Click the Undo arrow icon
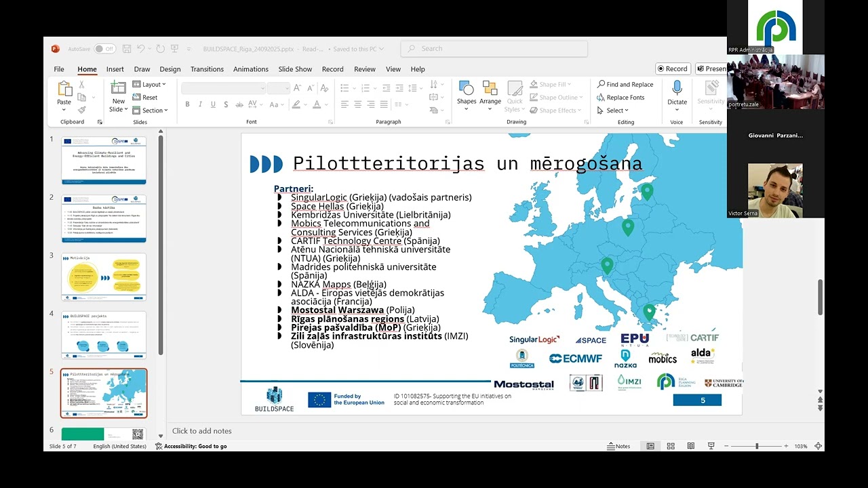The height and width of the screenshot is (488, 868). (141, 49)
